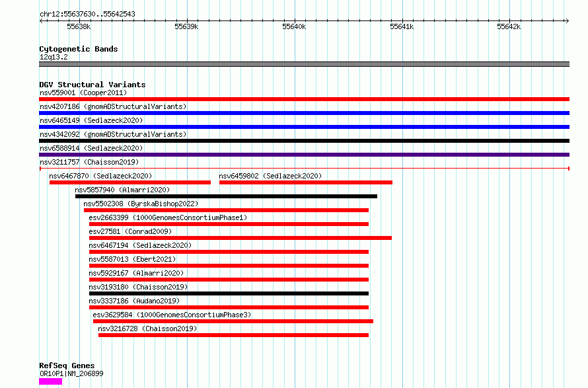Image resolution: width=588 pixels, height=388 pixels.
Task: Click the ruler's right arrow end
Action: [567, 21]
